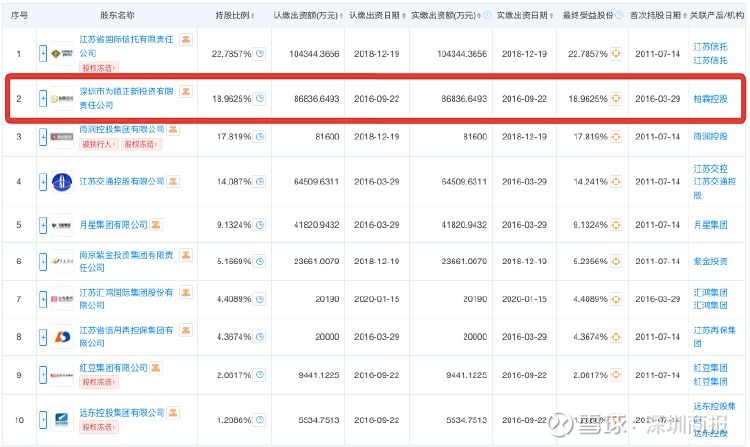Open chart icon beside 9.1324% holding ratio

[x=260, y=225]
